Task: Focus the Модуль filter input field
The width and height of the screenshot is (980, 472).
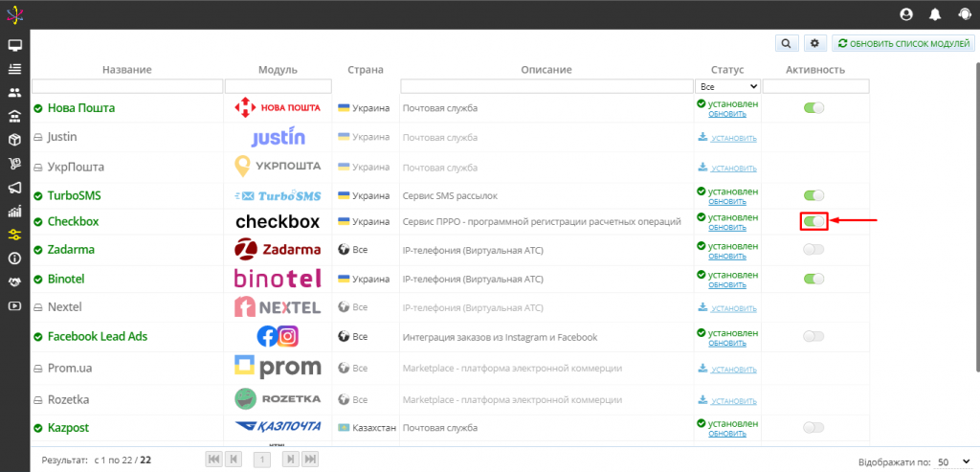Action: pos(278,85)
